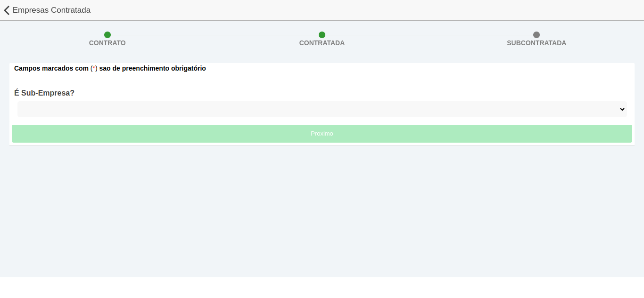Viewport: 644px width, 298px height.
Task: Click the empty gray area below the form
Action: (322, 212)
